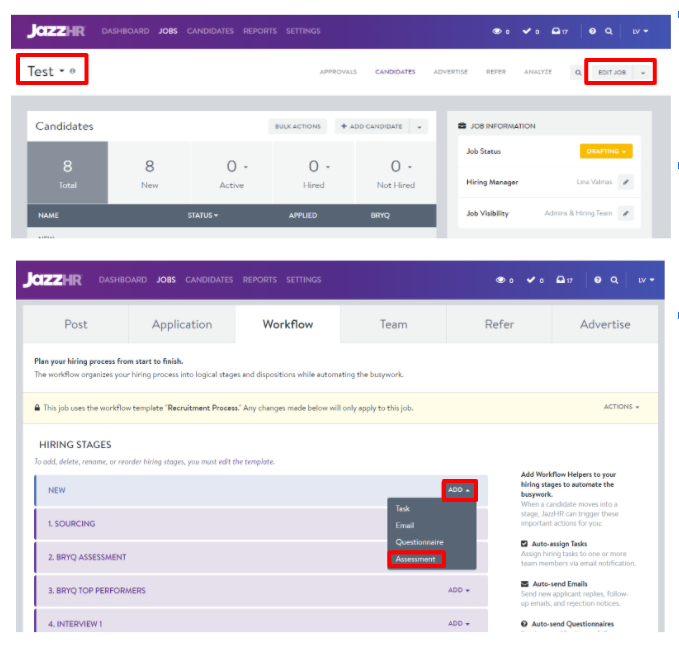Viewport: 679px width, 654px height.
Task: Switch to the Application tab
Action: coord(182,324)
